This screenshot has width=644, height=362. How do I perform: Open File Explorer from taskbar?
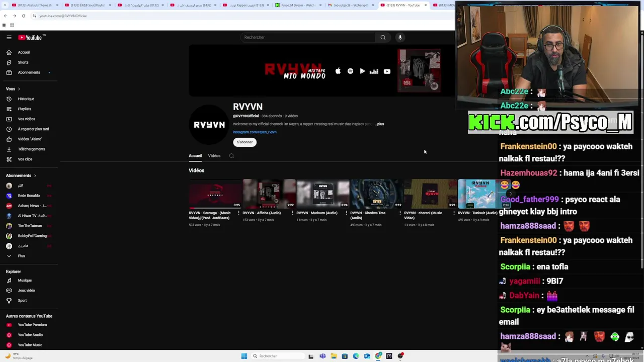pyautogui.click(x=334, y=356)
